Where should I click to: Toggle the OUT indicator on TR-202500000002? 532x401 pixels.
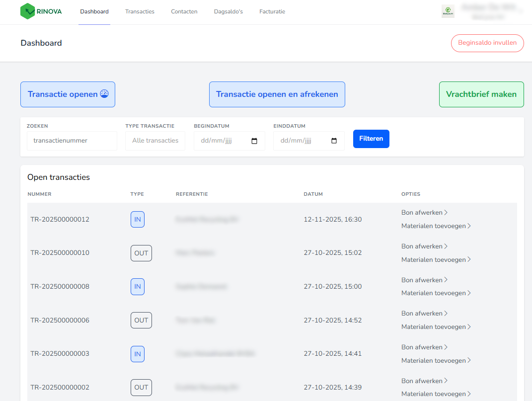pos(141,388)
